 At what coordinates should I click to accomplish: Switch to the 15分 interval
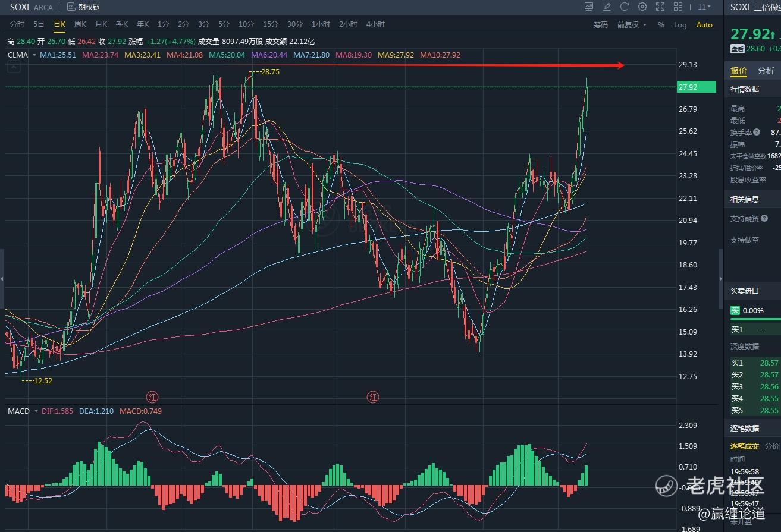pos(271,24)
